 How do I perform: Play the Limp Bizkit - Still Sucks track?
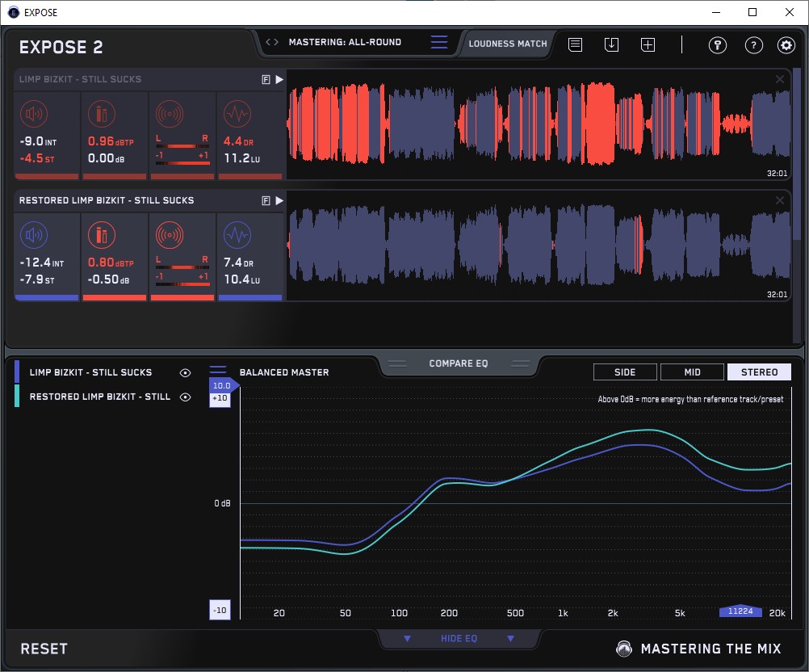[279, 79]
